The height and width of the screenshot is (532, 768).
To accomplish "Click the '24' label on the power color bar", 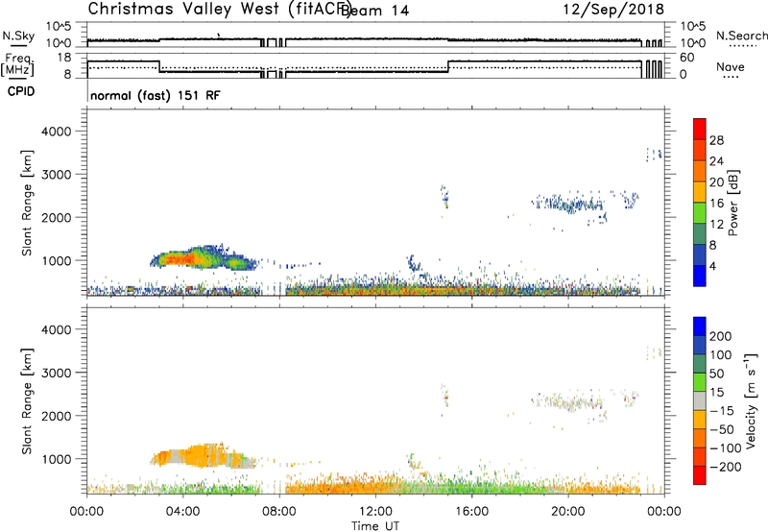I will 716,161.
